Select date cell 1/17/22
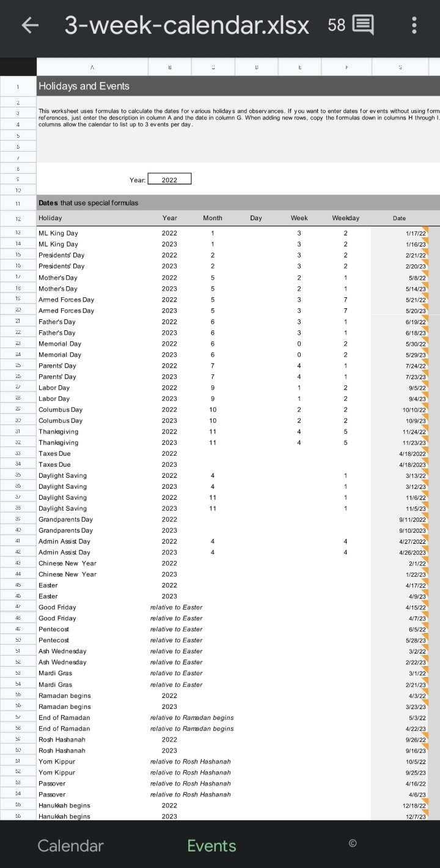The height and width of the screenshot is (868, 440). click(x=400, y=233)
